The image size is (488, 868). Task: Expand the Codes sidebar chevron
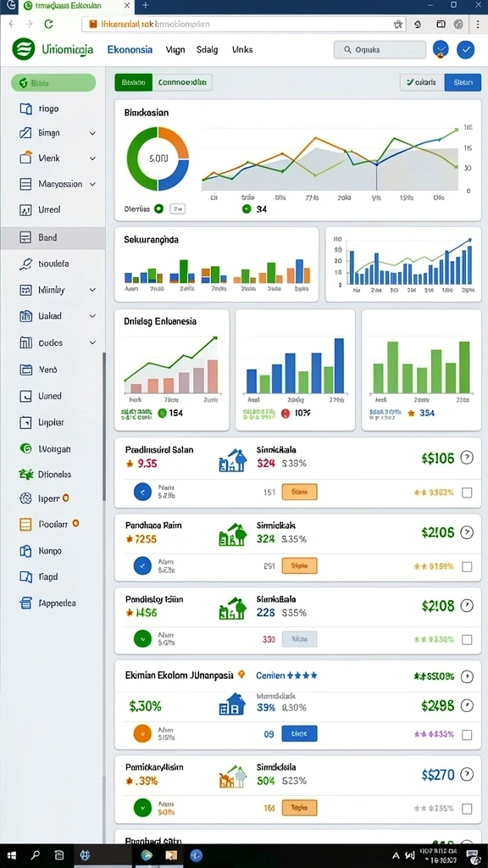[x=92, y=343]
